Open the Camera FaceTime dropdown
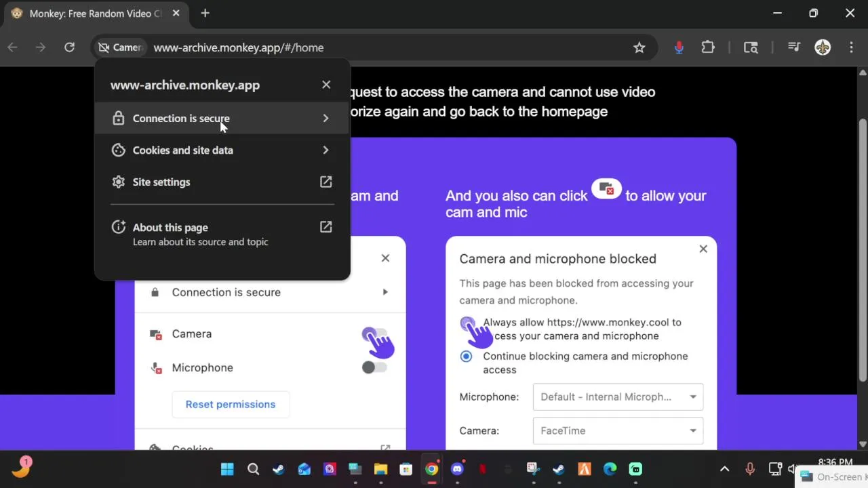 pos(618,431)
